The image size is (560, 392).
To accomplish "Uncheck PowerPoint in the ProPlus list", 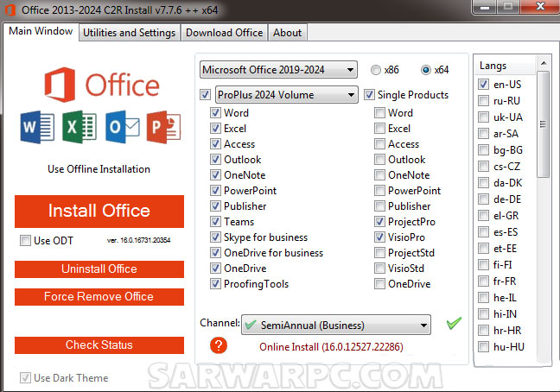I will click(x=215, y=191).
